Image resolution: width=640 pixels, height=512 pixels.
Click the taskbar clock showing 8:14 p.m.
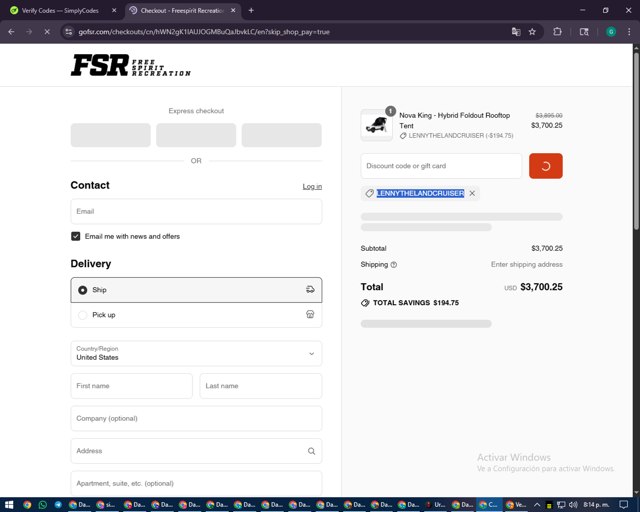[x=596, y=505]
